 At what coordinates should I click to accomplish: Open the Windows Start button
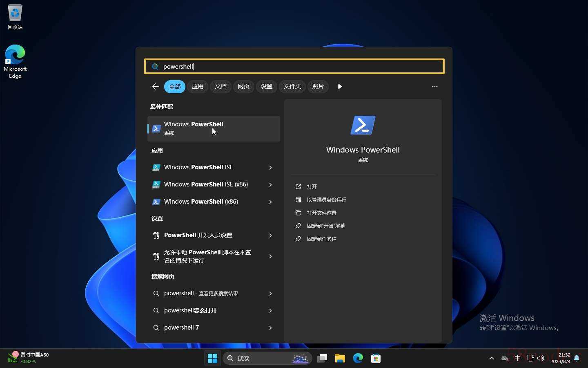tap(212, 358)
